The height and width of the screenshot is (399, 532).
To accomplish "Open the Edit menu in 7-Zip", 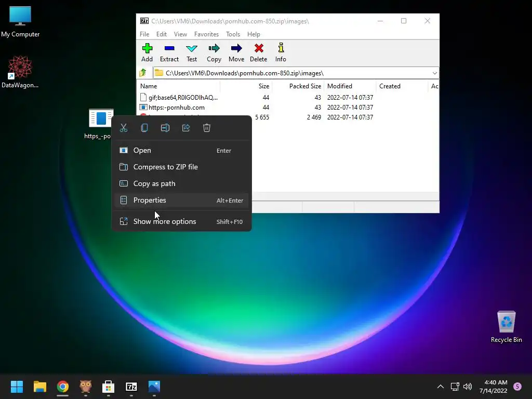I will click(162, 34).
